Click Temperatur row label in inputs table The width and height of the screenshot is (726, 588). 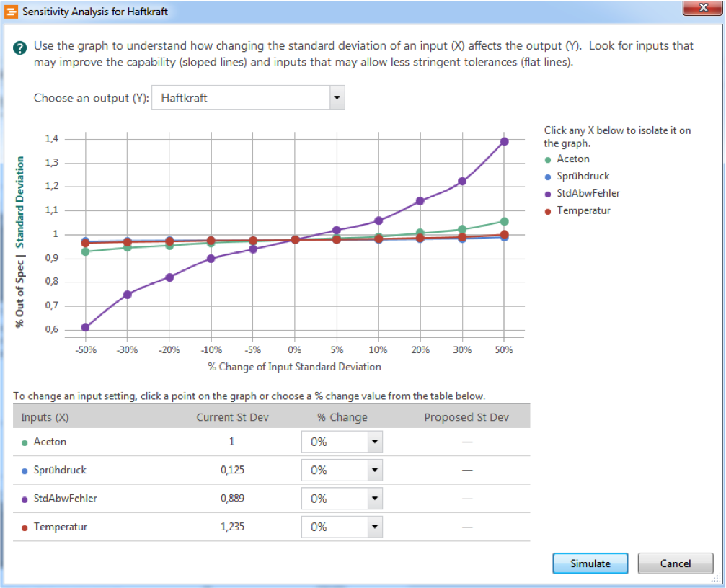pos(60,527)
